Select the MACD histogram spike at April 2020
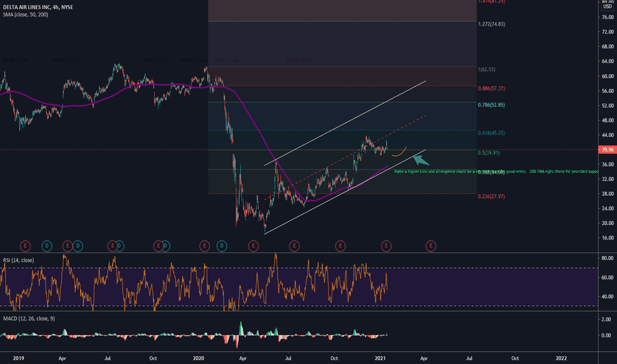Screen dimensions: 617x364 click(241, 328)
